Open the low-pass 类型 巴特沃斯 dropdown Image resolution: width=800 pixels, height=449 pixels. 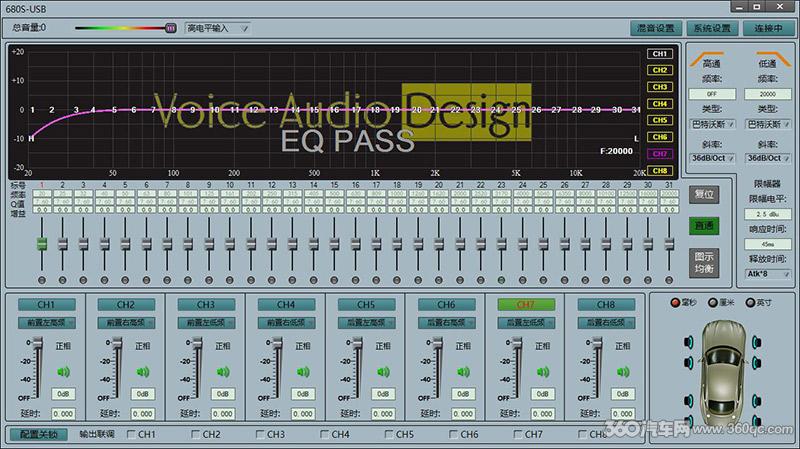pyautogui.click(x=768, y=124)
